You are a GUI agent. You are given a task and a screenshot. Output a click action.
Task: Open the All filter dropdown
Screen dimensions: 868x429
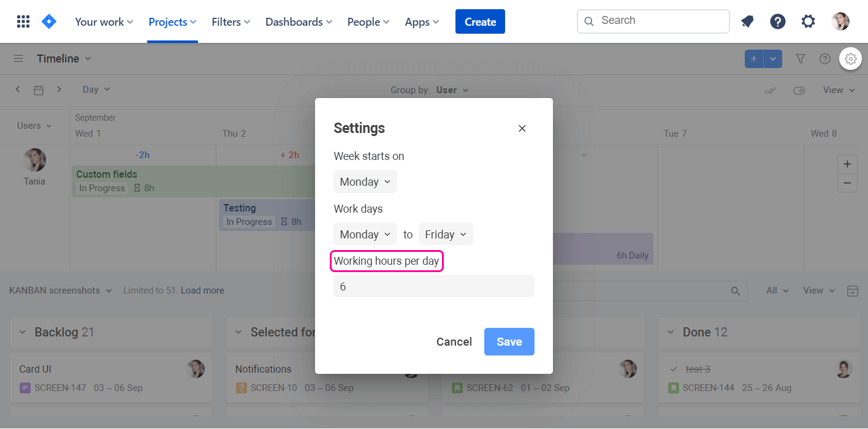(778, 290)
